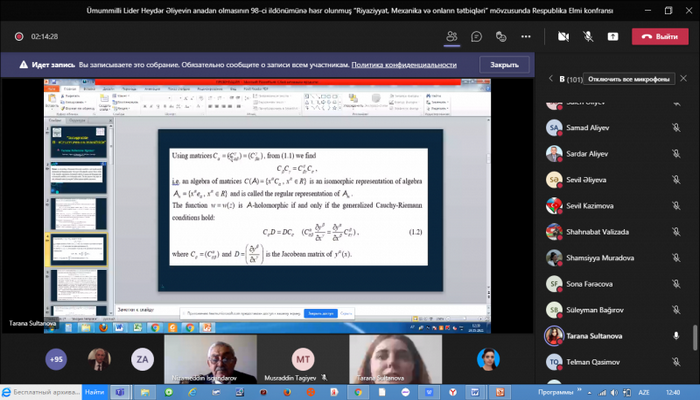Click the +95 more participants bubble
This screenshot has width=700, height=400.
click(56, 358)
